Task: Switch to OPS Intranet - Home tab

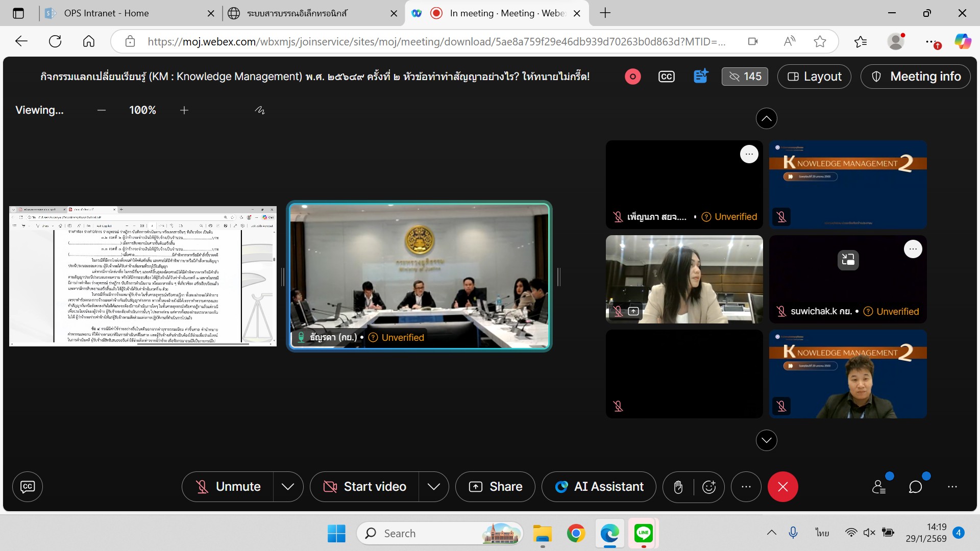Action: pyautogui.click(x=106, y=13)
